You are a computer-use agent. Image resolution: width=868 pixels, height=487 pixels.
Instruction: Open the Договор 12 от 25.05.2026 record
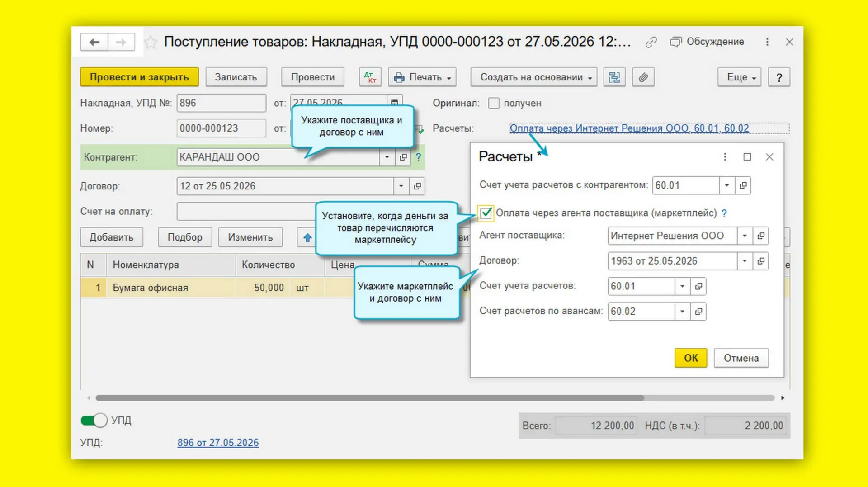[417, 186]
